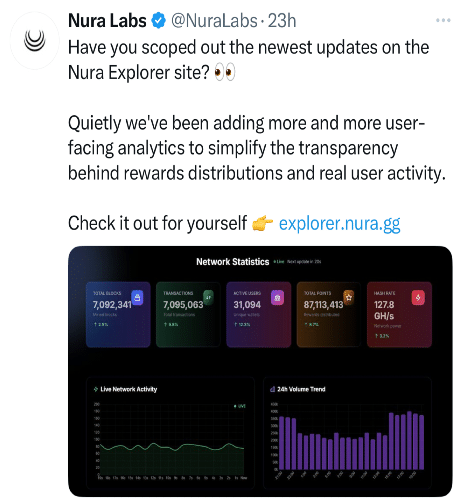Click the tallest purple volume bar
The height and width of the screenshot is (500, 462).
pyautogui.click(x=409, y=440)
